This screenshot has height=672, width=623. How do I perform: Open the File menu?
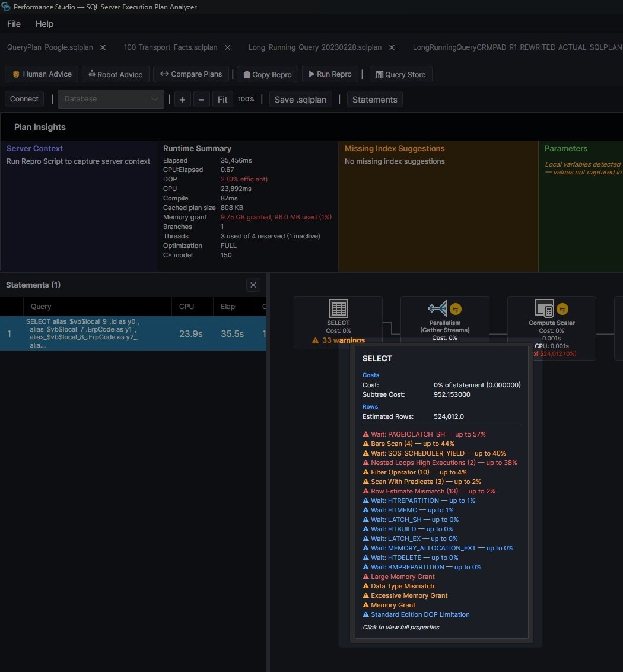(14, 24)
